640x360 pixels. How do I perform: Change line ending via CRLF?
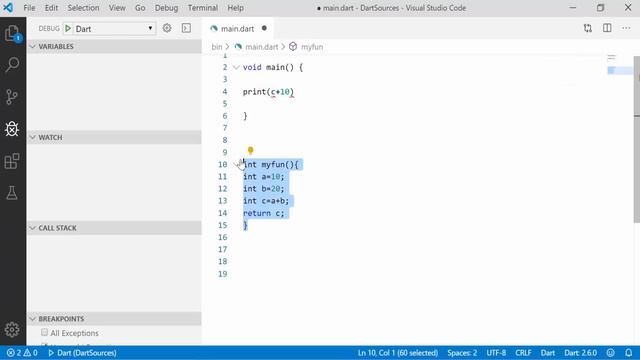pyautogui.click(x=523, y=353)
